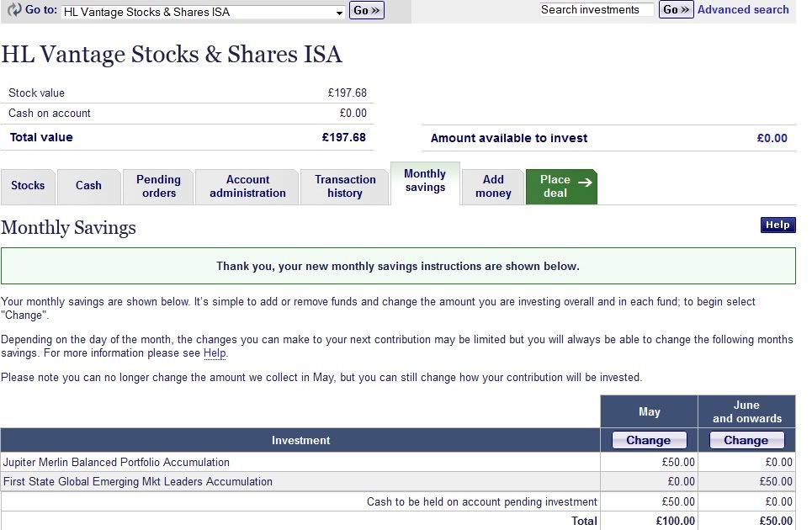Open the Add money tab

(493, 186)
